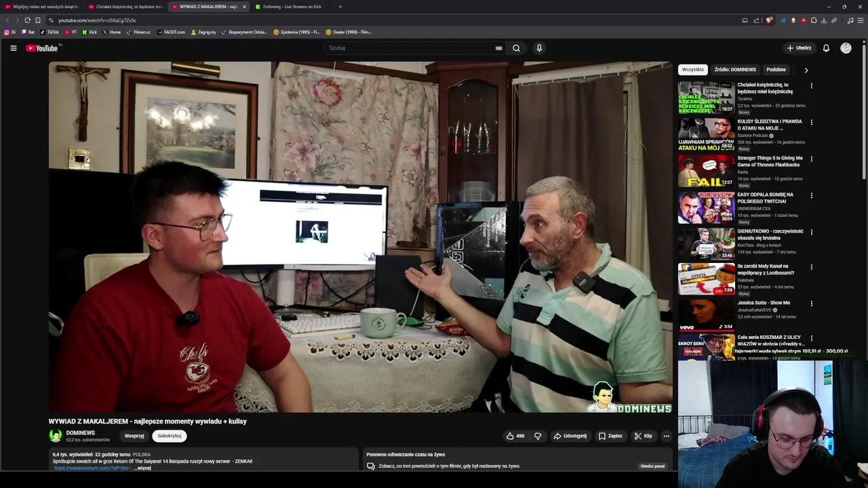Open the browser main menu icon
Viewport: 868px width, 488px height.
pyautogui.click(x=861, y=20)
